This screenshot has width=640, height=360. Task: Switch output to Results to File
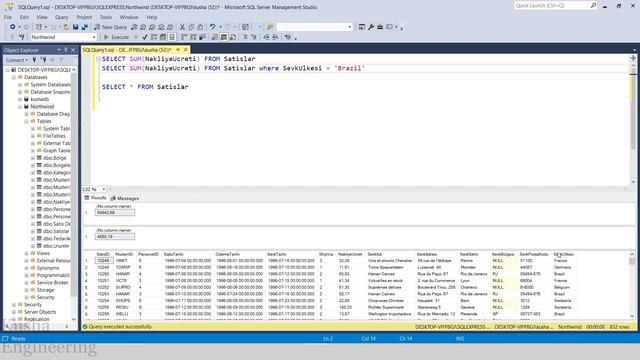pos(233,37)
